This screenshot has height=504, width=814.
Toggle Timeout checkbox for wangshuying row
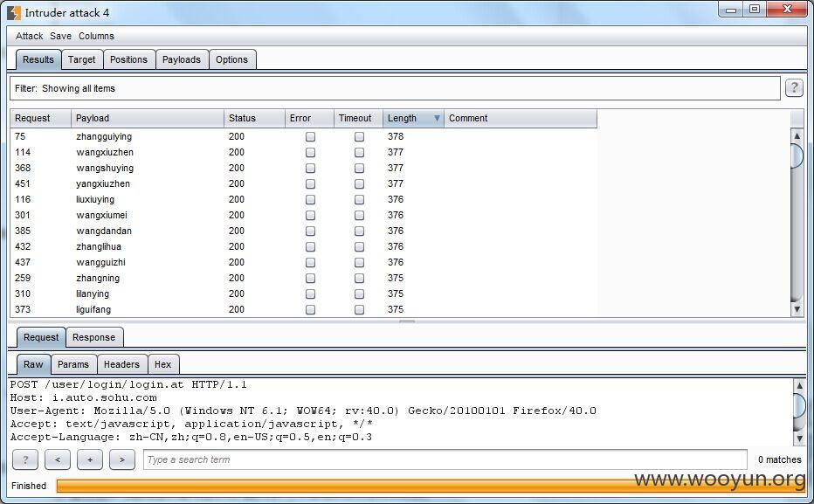point(359,169)
